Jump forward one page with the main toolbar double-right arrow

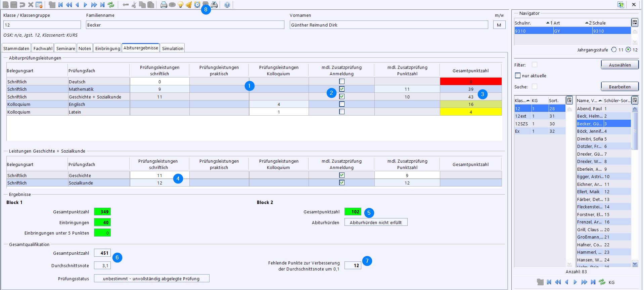coord(94,5)
